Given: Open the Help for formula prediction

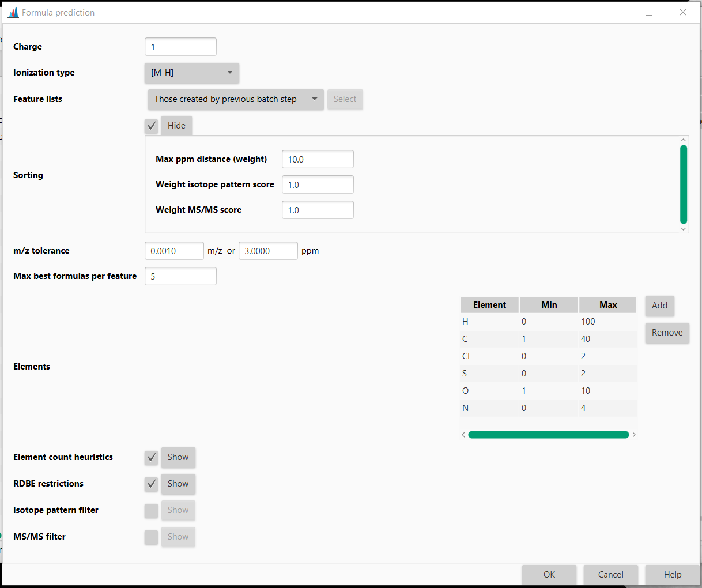Looking at the screenshot, I should 672,574.
